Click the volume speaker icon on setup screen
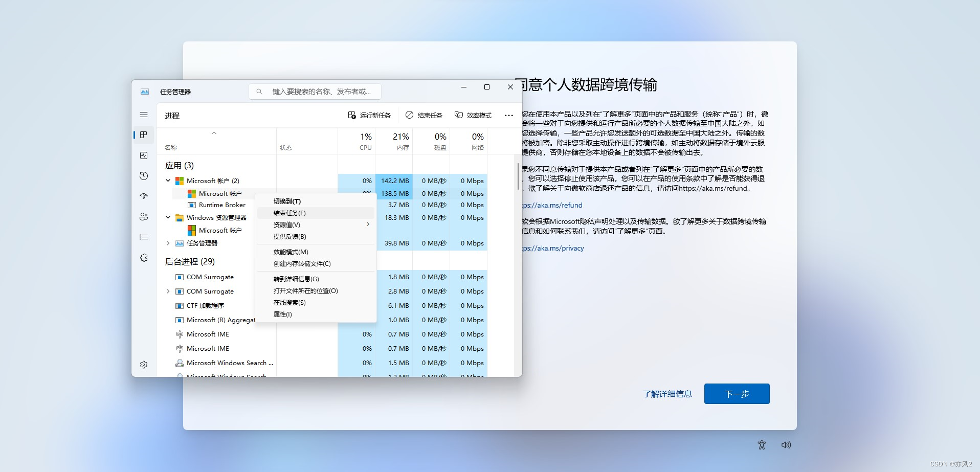Screen dimensions: 980x472 click(x=786, y=445)
